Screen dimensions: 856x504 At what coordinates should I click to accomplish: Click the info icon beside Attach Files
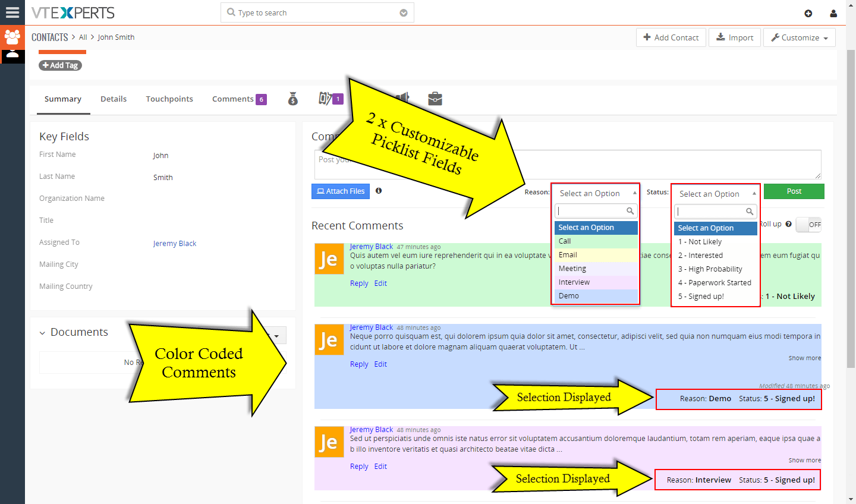coord(379,191)
